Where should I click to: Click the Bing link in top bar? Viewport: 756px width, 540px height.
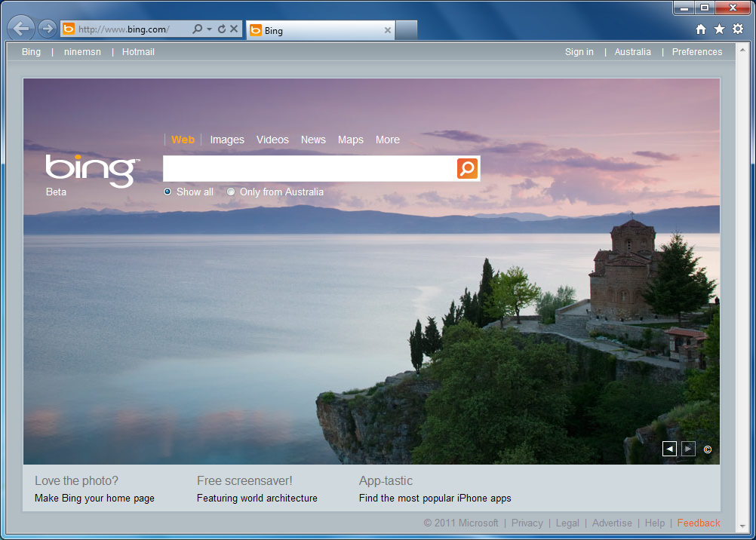[x=32, y=52]
